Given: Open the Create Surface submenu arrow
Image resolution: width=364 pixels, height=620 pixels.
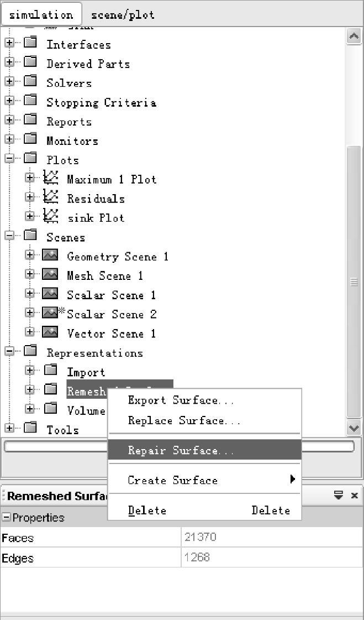Looking at the screenshot, I should pos(293,480).
